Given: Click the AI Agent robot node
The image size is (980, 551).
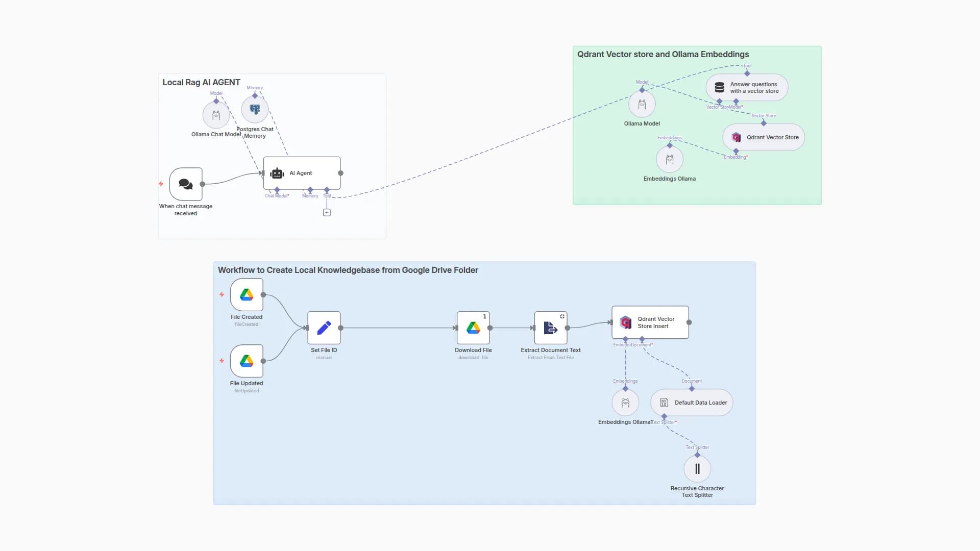Looking at the screenshot, I should click(x=301, y=173).
